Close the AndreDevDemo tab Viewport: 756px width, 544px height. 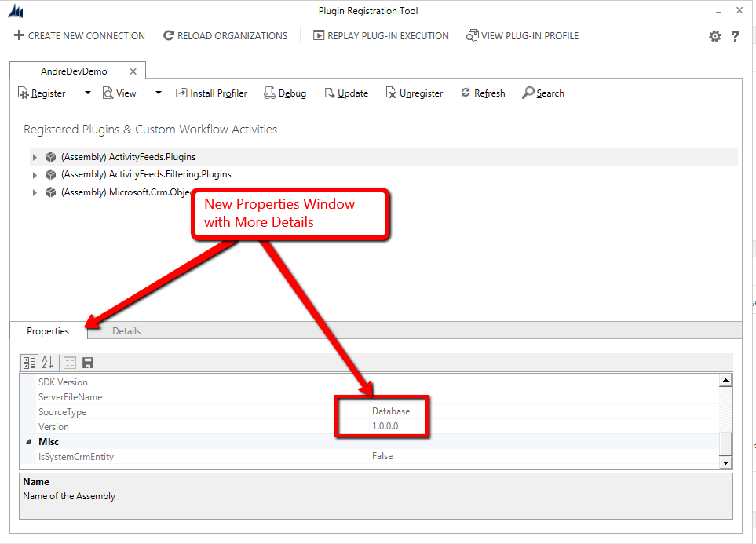tap(133, 71)
